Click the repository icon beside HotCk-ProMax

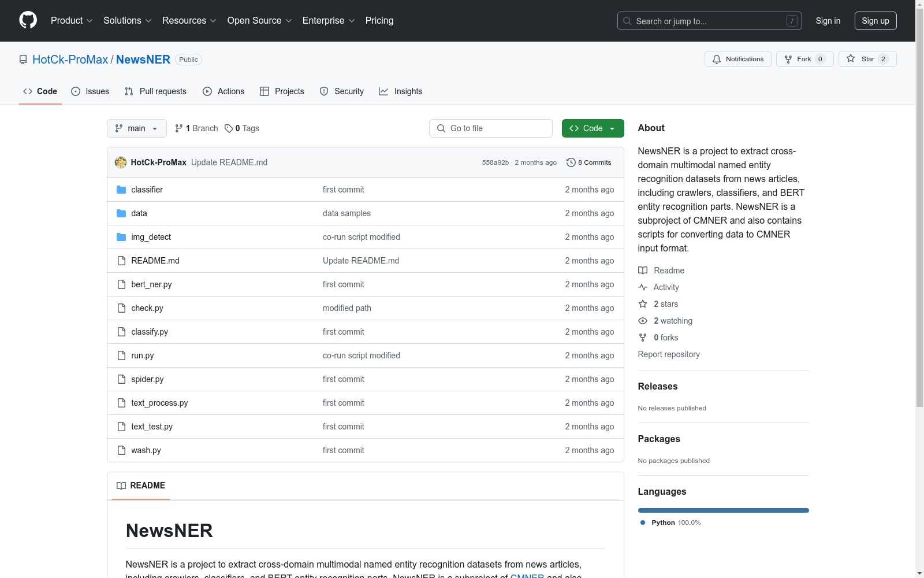[x=23, y=60]
